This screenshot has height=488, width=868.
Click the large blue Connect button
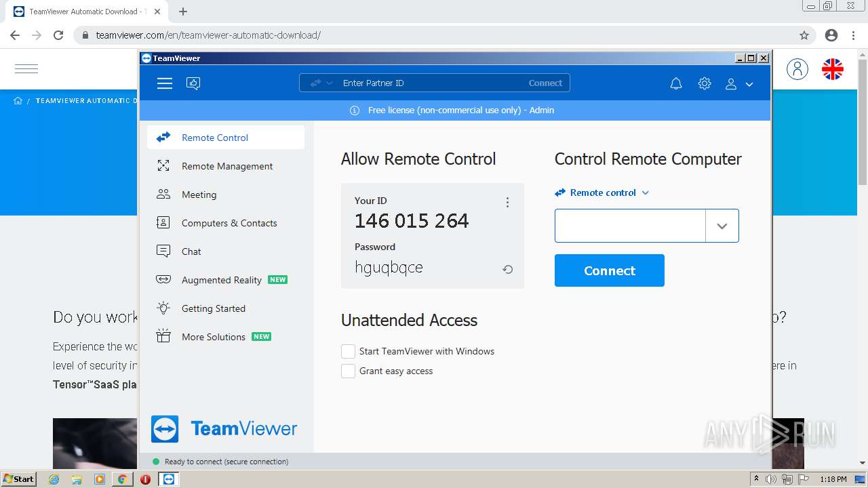pos(610,270)
